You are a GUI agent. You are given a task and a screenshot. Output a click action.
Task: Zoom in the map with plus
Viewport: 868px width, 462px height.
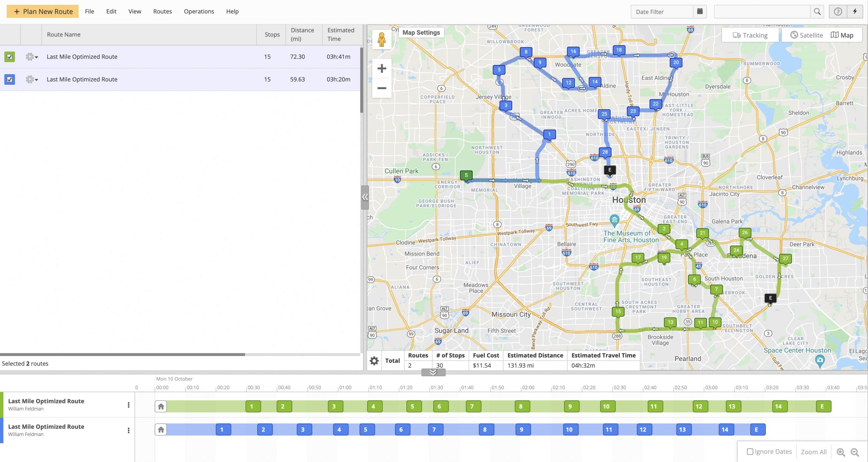tap(382, 69)
